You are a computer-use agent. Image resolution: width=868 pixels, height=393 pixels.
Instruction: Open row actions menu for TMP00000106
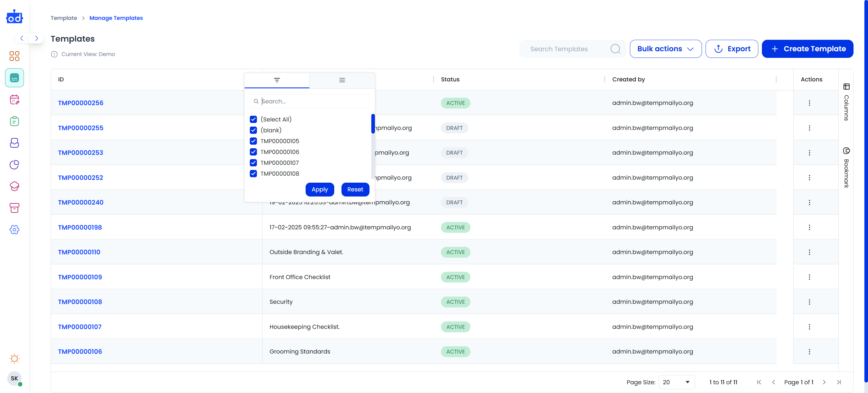(x=809, y=351)
